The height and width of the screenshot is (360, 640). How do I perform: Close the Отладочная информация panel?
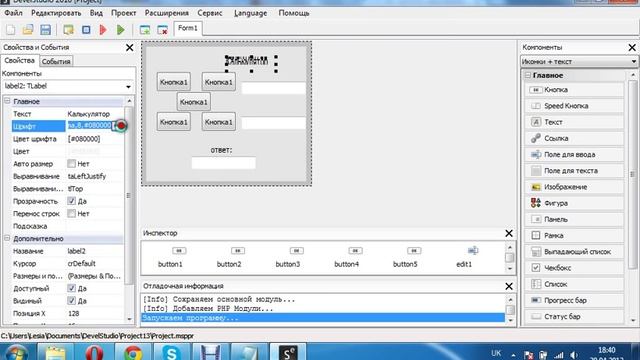[x=509, y=286]
